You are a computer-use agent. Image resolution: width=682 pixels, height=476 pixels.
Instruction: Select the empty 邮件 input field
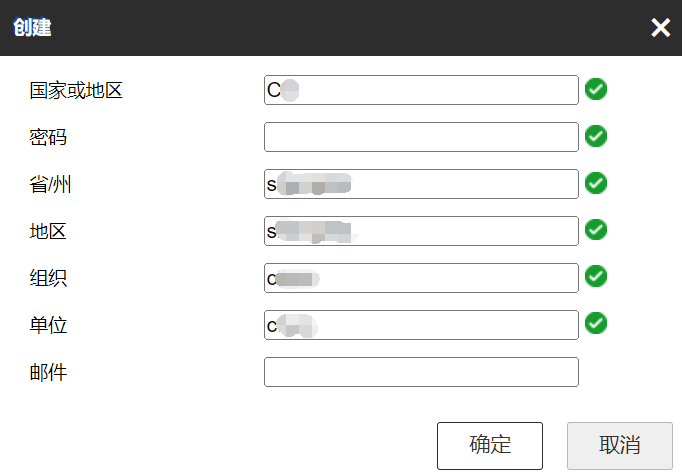pos(421,372)
